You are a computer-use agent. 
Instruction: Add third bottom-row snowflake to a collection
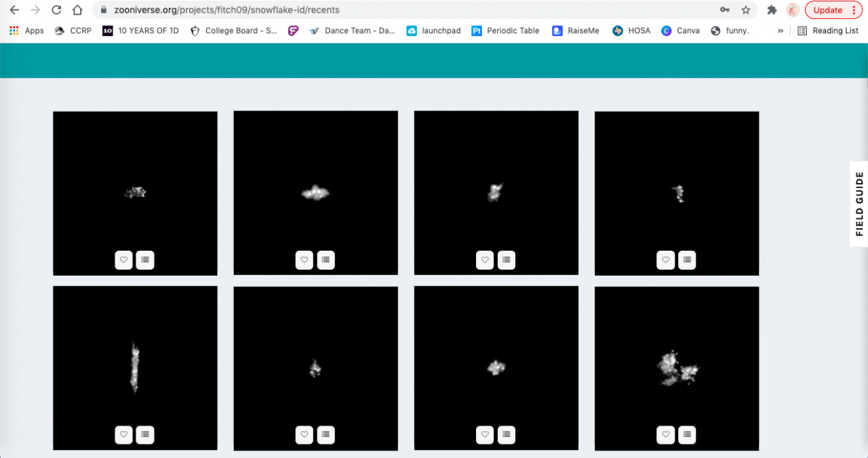[x=506, y=434]
